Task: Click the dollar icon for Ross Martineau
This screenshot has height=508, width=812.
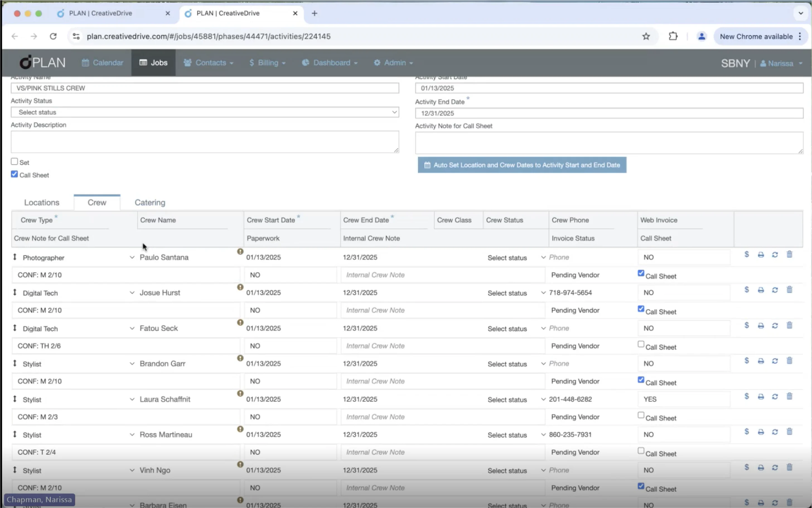Action: (746, 431)
